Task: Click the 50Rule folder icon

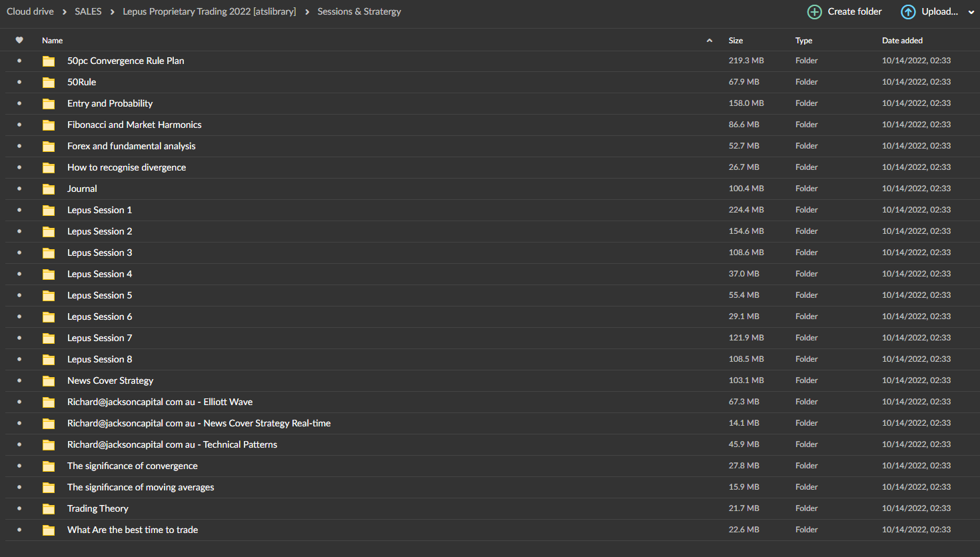Action: 49,83
